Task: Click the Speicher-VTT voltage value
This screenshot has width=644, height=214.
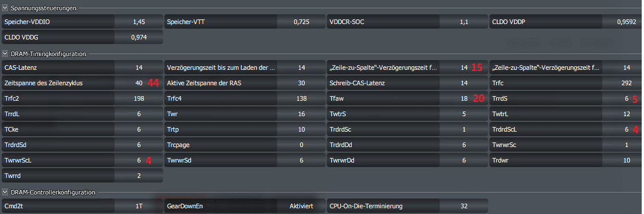Action: tap(301, 22)
